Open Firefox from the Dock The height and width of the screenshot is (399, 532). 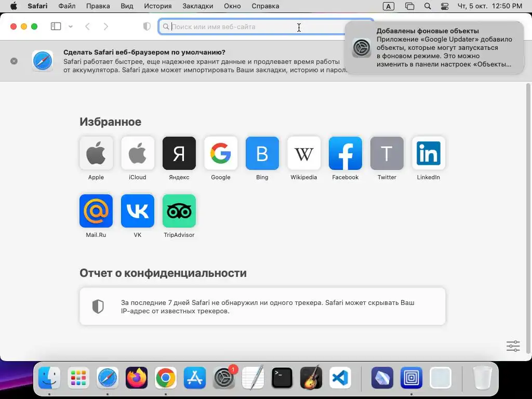[x=137, y=378]
